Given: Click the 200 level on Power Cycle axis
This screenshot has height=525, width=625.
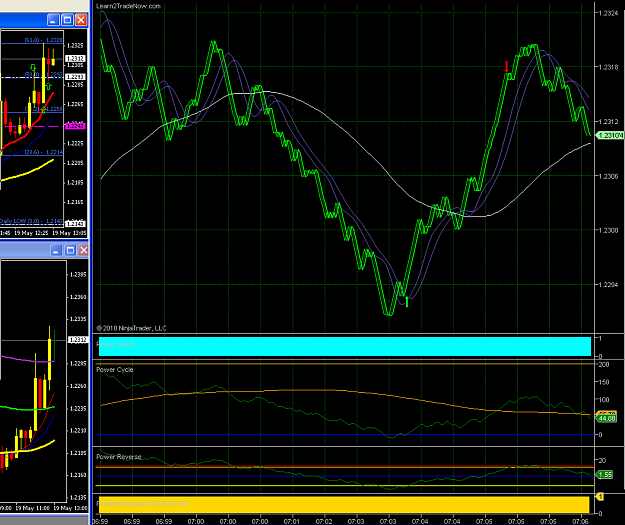Looking at the screenshot, I should 604,364.
